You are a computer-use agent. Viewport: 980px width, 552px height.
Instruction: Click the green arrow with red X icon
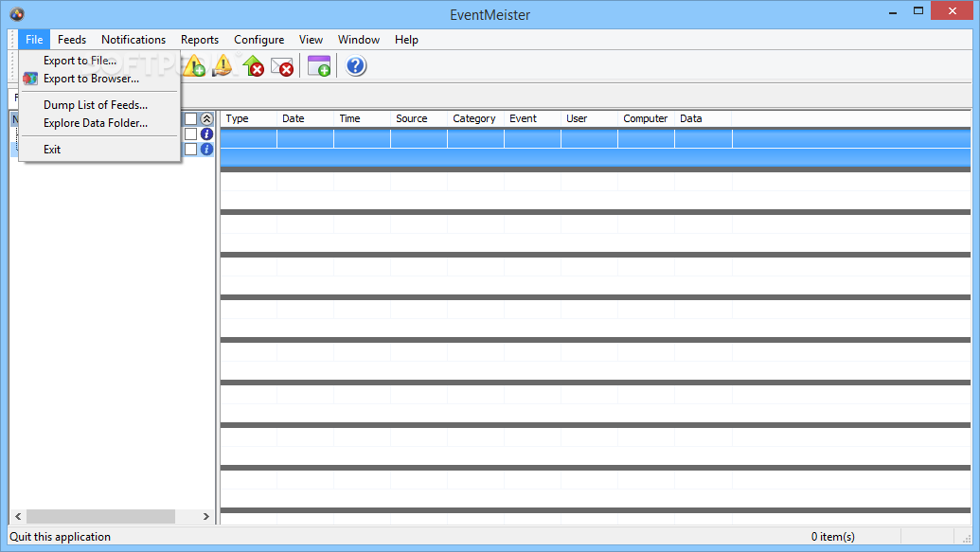[254, 65]
